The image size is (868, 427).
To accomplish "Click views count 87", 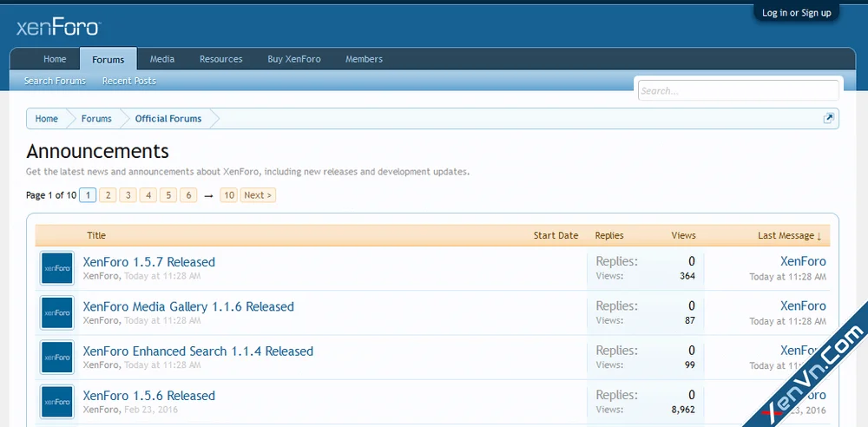I will tap(690, 320).
